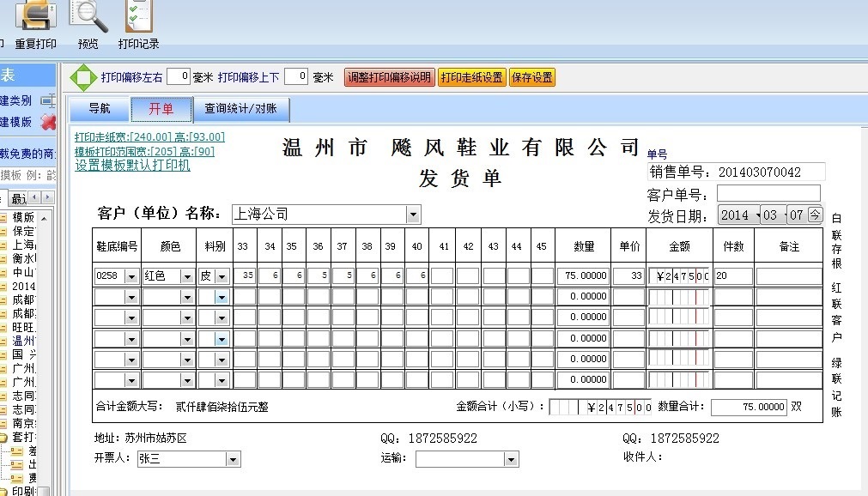Viewport: 868px width, 496px height.
Task: Select the 旺旺 template in the tree
Action: click(x=24, y=327)
